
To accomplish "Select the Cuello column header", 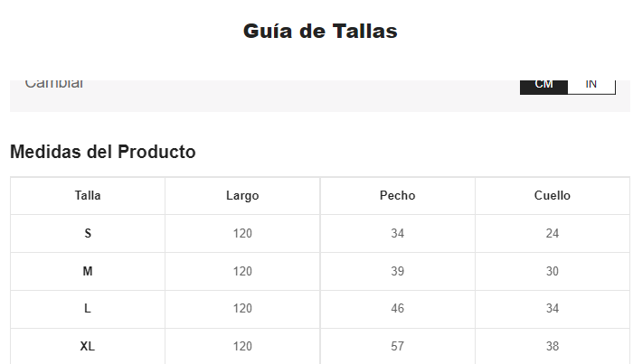I will pyautogui.click(x=553, y=196).
